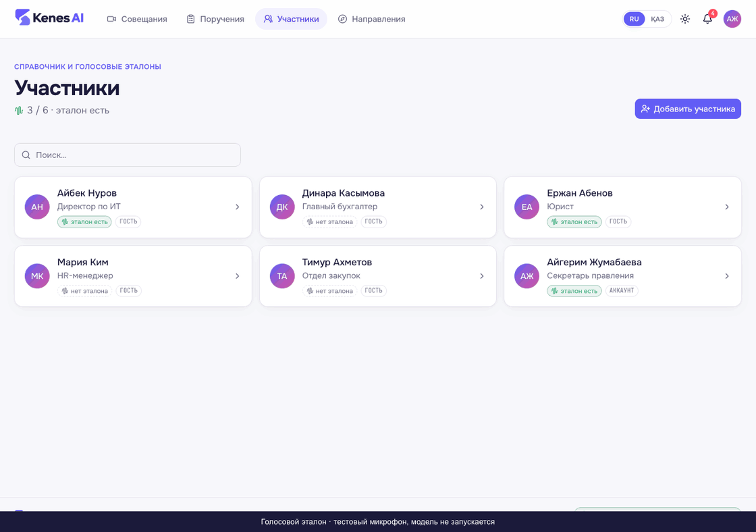
Task: Open notifications bell with 4 badge
Action: pyautogui.click(x=707, y=19)
